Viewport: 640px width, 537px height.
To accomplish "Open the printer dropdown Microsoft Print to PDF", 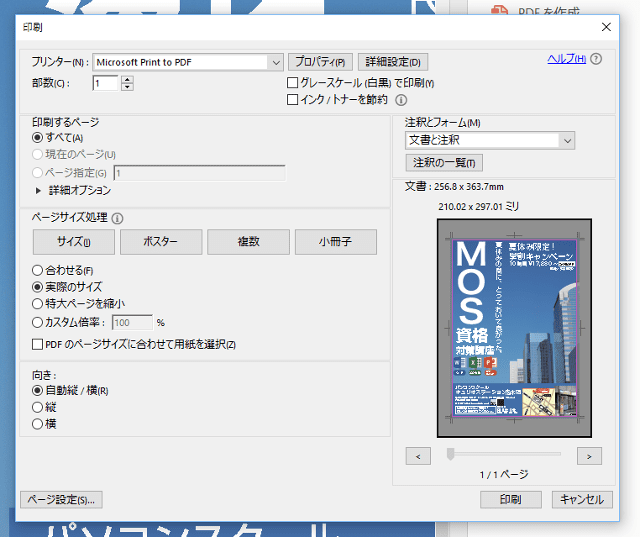I will 188,62.
